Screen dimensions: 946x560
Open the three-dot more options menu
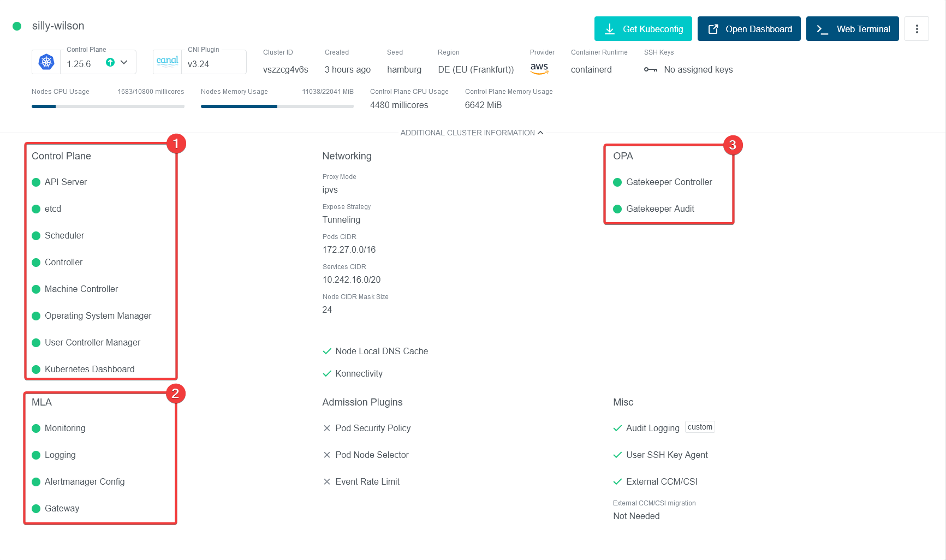pos(917,29)
